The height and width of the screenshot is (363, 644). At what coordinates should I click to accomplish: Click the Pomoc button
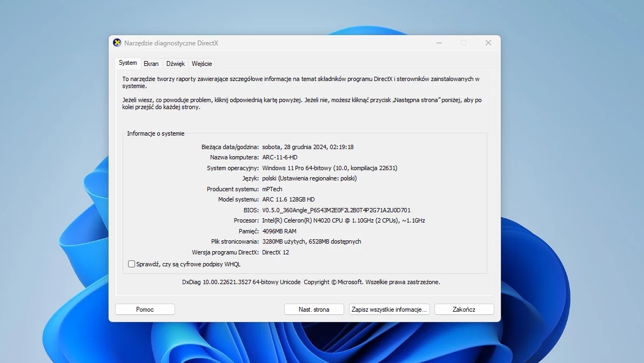(144, 309)
